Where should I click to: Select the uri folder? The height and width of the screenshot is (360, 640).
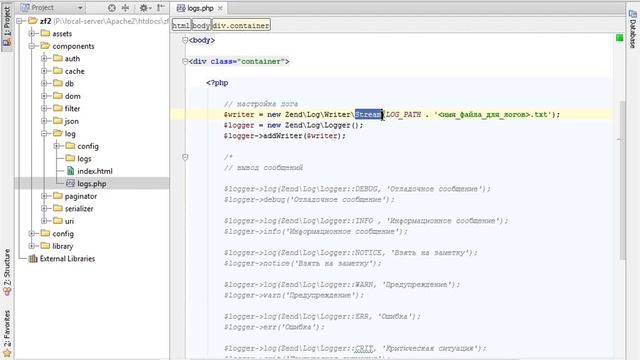[x=69, y=221]
